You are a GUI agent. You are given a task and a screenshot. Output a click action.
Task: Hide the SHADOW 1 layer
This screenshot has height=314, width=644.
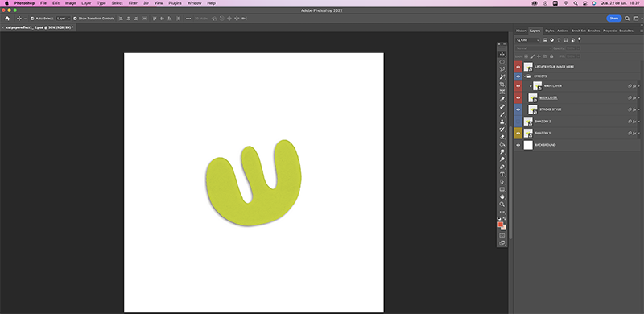(x=518, y=133)
